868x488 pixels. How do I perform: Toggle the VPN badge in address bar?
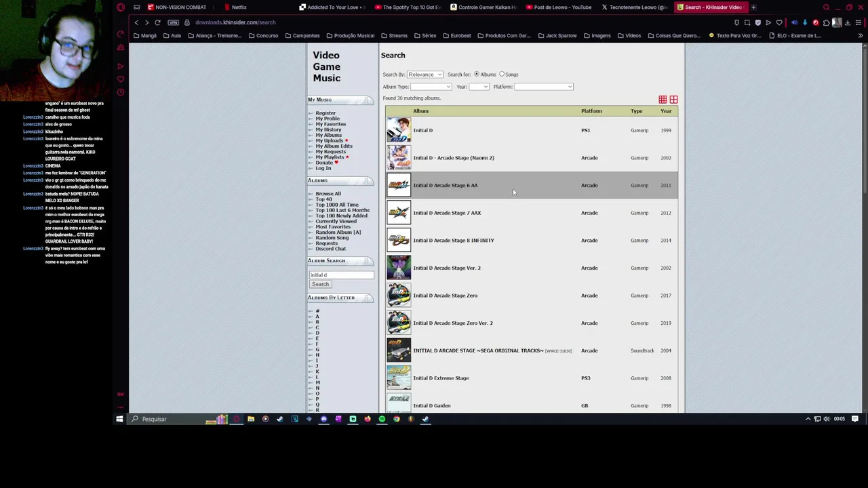[x=174, y=22]
